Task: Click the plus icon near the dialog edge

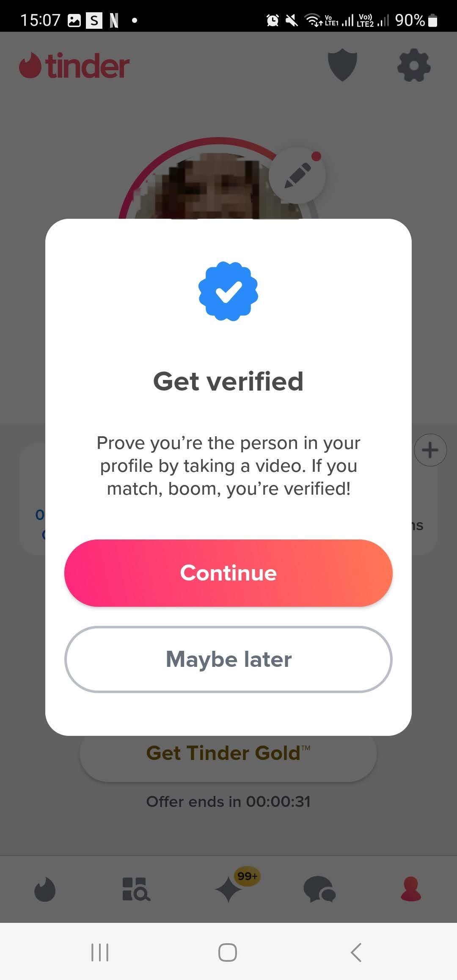Action: (x=430, y=449)
